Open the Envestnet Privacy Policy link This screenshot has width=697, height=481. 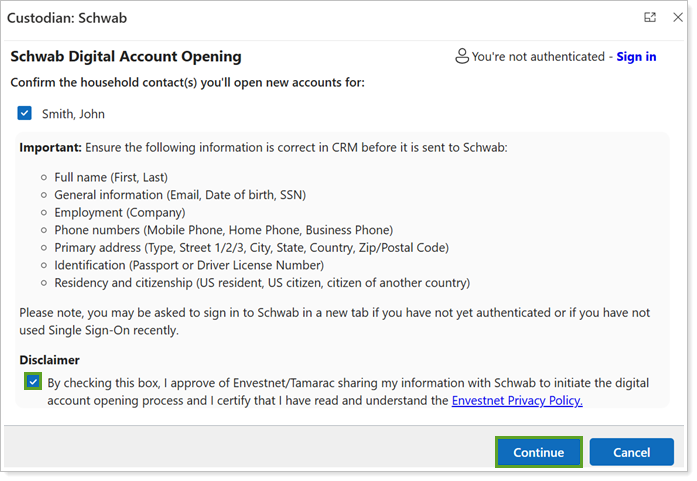click(516, 401)
